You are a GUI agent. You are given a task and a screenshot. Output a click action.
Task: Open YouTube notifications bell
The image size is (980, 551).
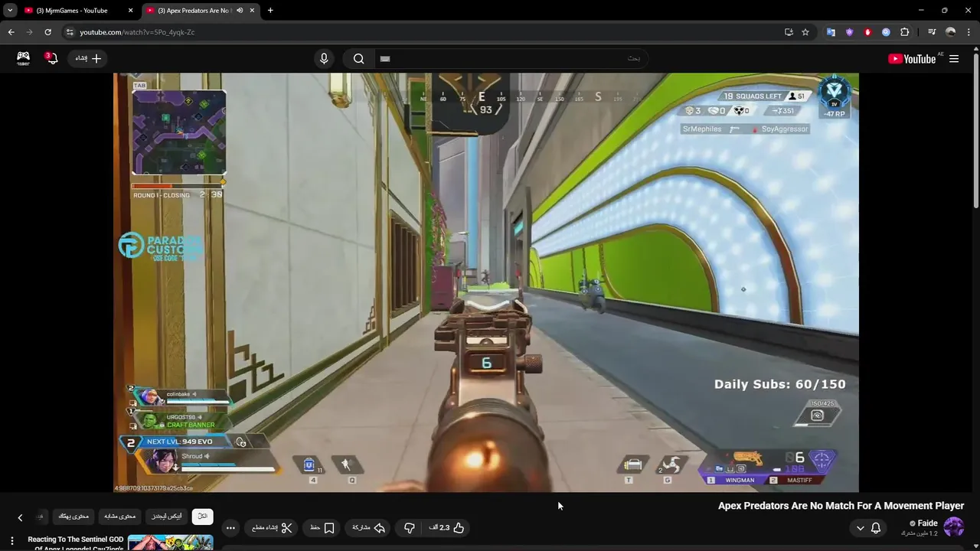[x=51, y=58]
